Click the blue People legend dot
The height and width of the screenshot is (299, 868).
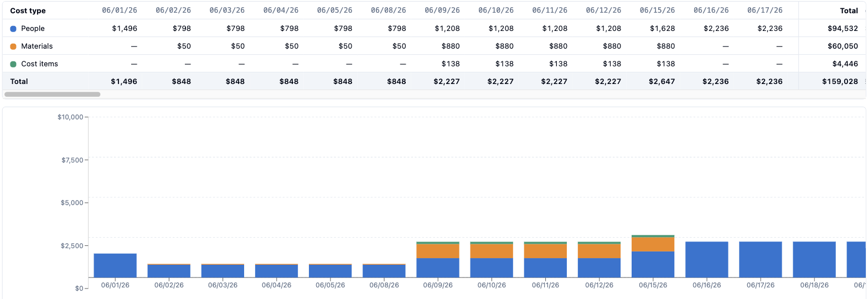tap(13, 29)
